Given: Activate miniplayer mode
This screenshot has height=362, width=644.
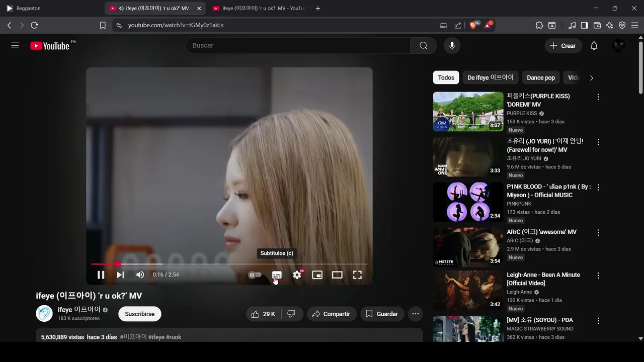Looking at the screenshot, I should tap(317, 275).
